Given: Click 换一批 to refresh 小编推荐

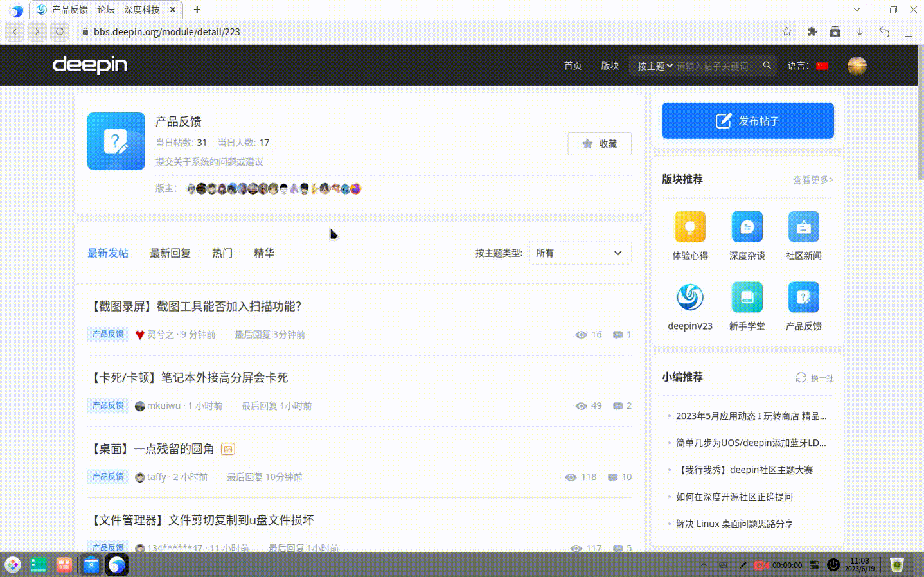Looking at the screenshot, I should point(814,378).
